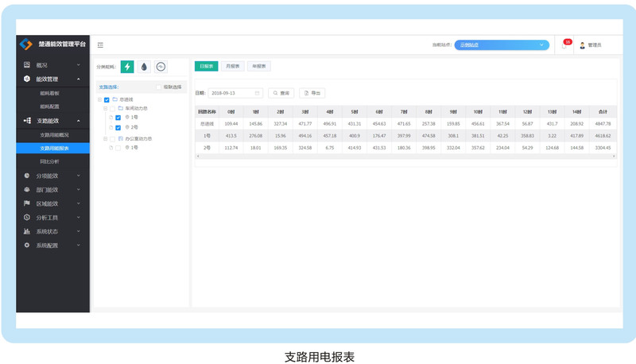This screenshot has height=364, width=636.
Task: Click the 导出 export button
Action: tap(312, 93)
